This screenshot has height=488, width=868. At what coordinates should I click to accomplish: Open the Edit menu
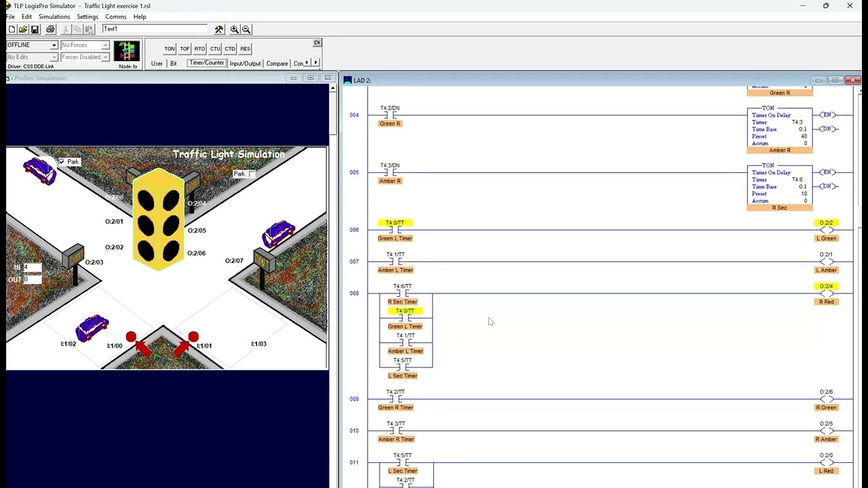pos(26,16)
